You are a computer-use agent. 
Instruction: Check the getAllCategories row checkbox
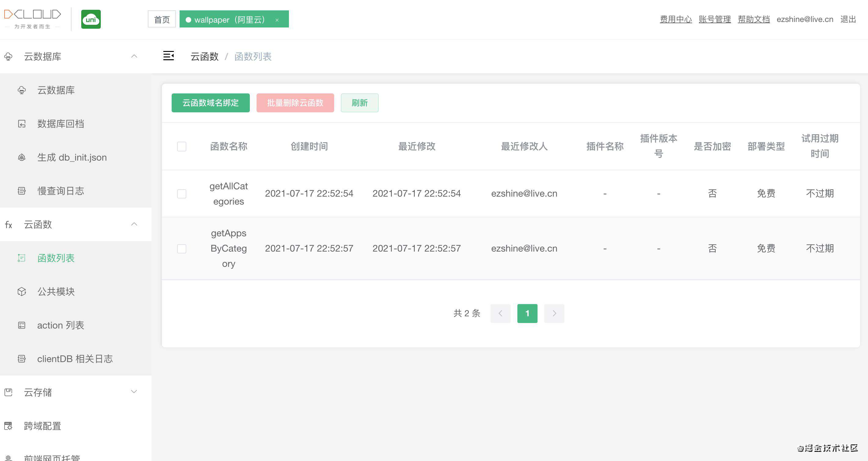click(182, 194)
